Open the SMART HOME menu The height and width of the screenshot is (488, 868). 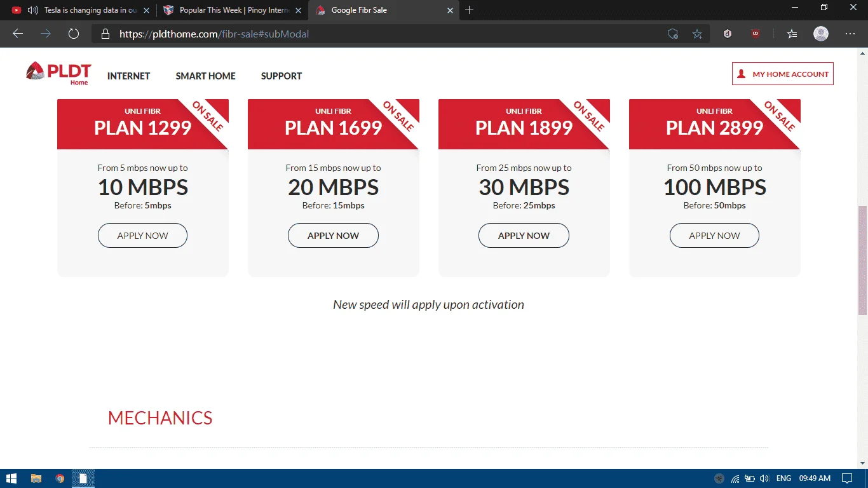pyautogui.click(x=205, y=76)
